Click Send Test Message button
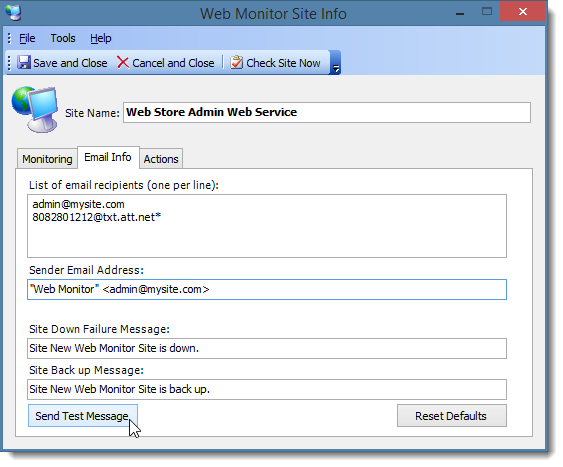The width and height of the screenshot is (563, 467). point(83,416)
